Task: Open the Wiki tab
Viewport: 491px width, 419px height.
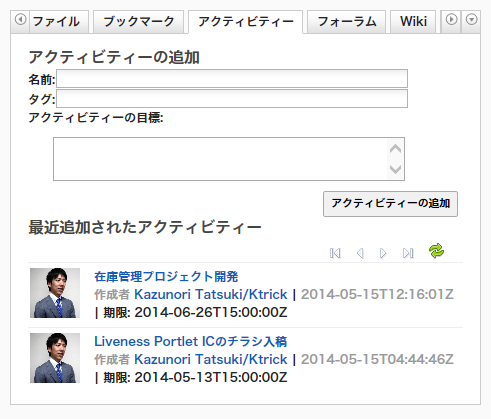Action: point(413,22)
